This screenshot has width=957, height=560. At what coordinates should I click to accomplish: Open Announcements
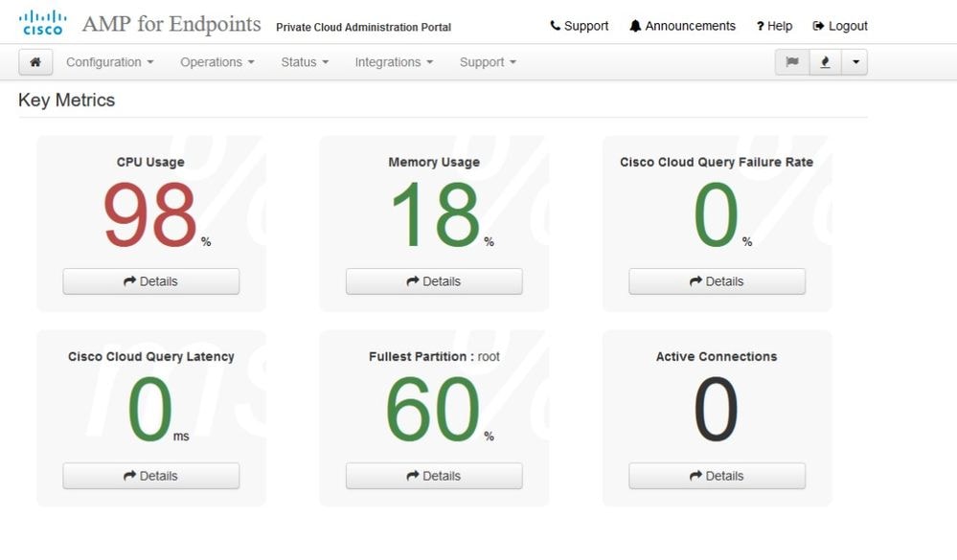tap(682, 26)
